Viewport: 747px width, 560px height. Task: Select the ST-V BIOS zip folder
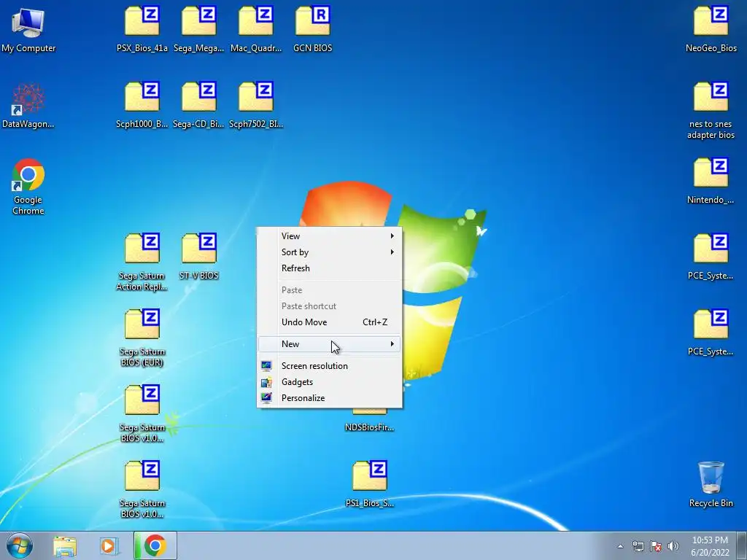(x=198, y=257)
